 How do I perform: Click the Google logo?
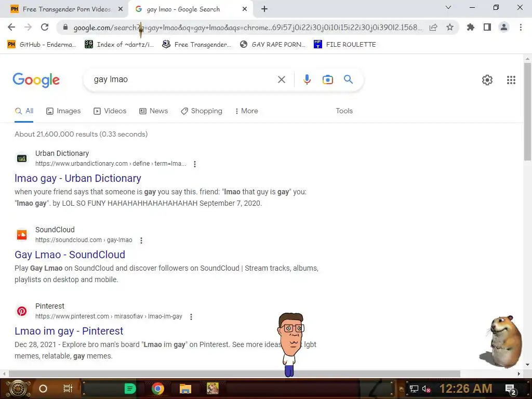[x=36, y=80]
